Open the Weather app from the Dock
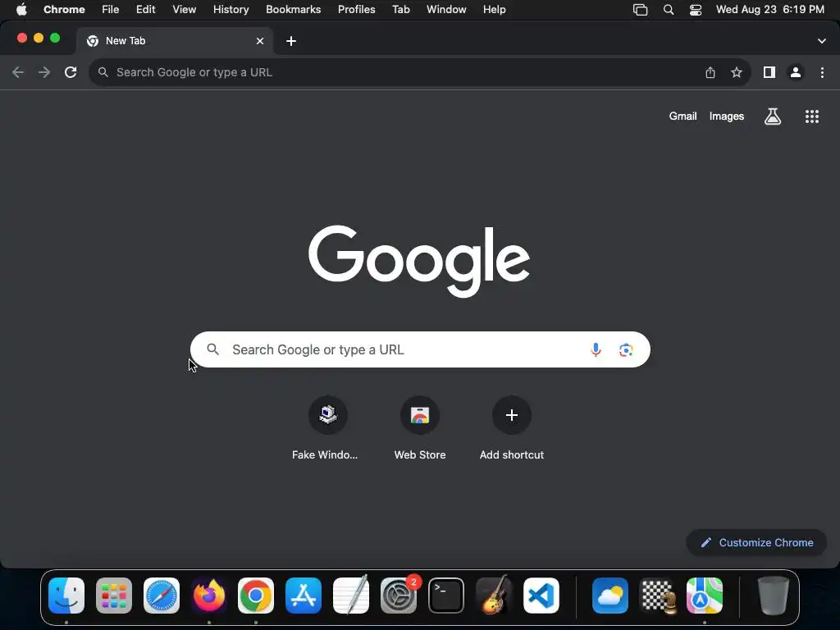The height and width of the screenshot is (630, 840). pos(610,596)
